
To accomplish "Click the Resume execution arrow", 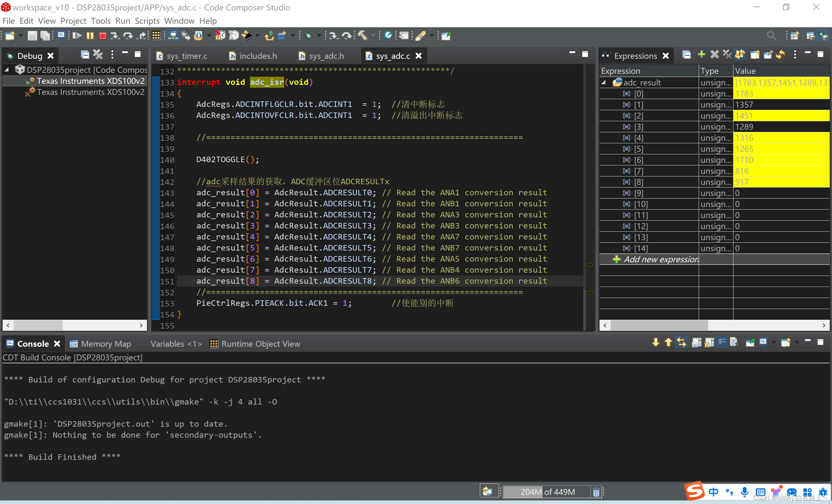I will [77, 36].
